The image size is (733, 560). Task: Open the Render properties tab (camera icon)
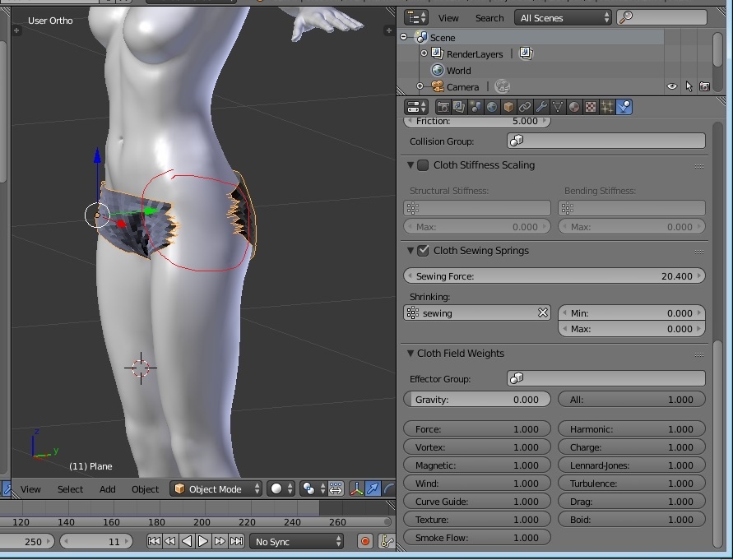pyautogui.click(x=443, y=107)
